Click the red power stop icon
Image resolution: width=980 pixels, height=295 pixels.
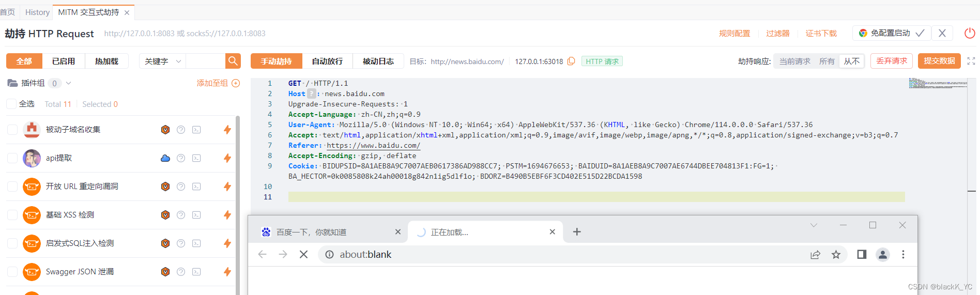pos(970,33)
